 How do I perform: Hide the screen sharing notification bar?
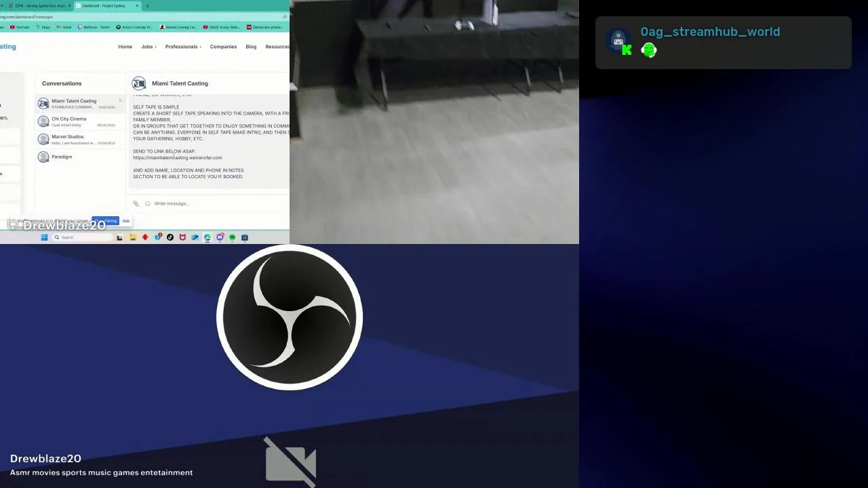(126, 221)
